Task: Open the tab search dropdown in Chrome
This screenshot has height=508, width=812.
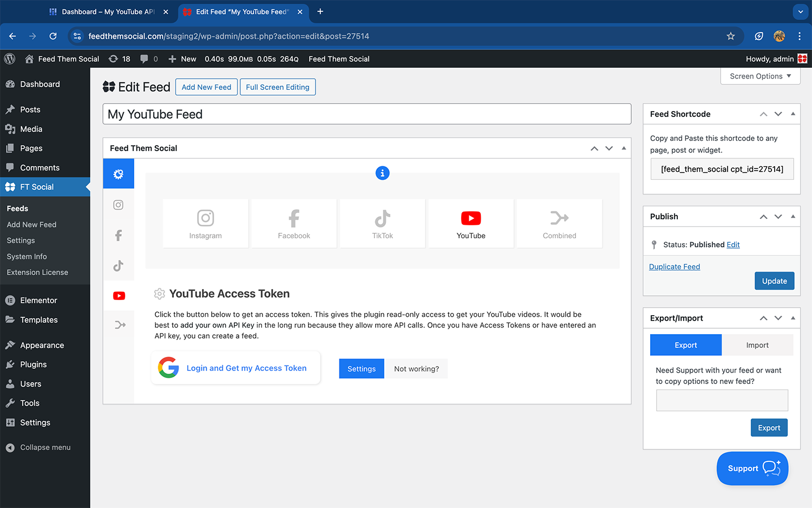Action: [800, 11]
